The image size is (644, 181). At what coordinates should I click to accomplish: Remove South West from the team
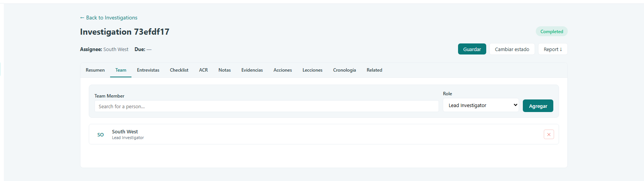(549, 135)
